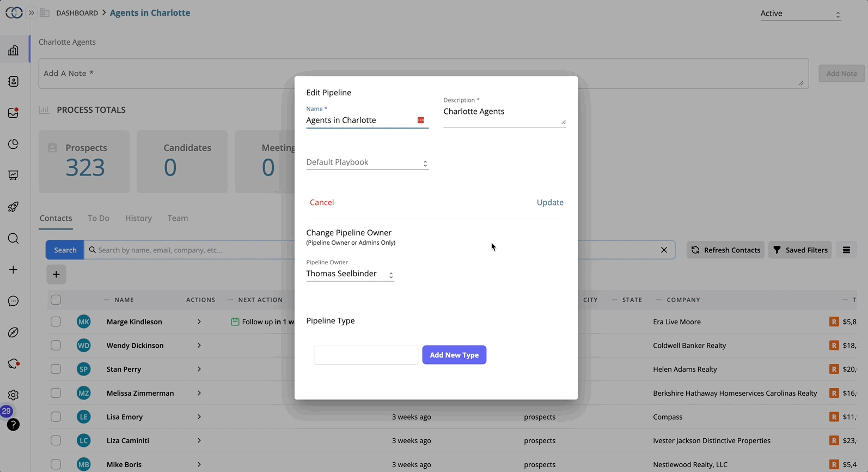Switch to the To Do tab
This screenshot has width=868, height=472.
click(x=99, y=218)
